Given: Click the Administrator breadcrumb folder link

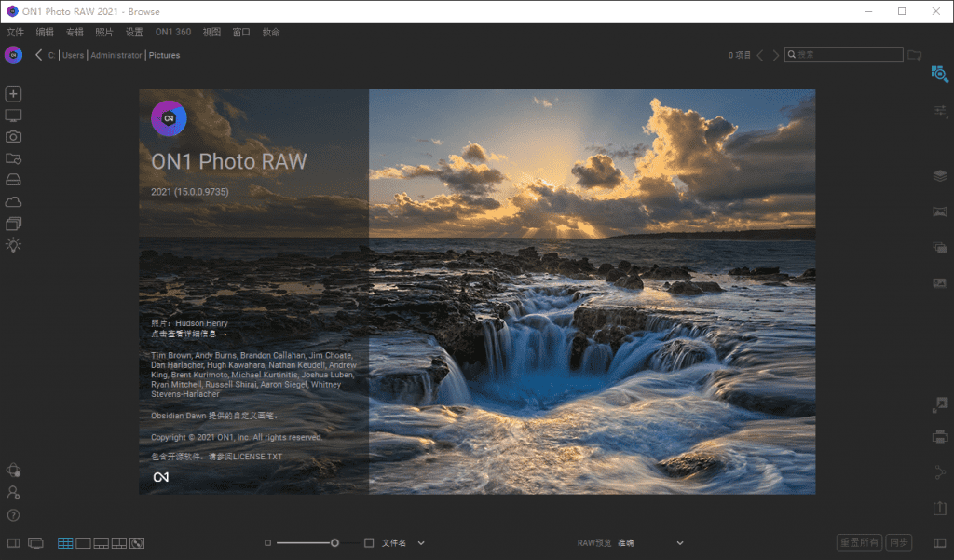Looking at the screenshot, I should click(116, 55).
